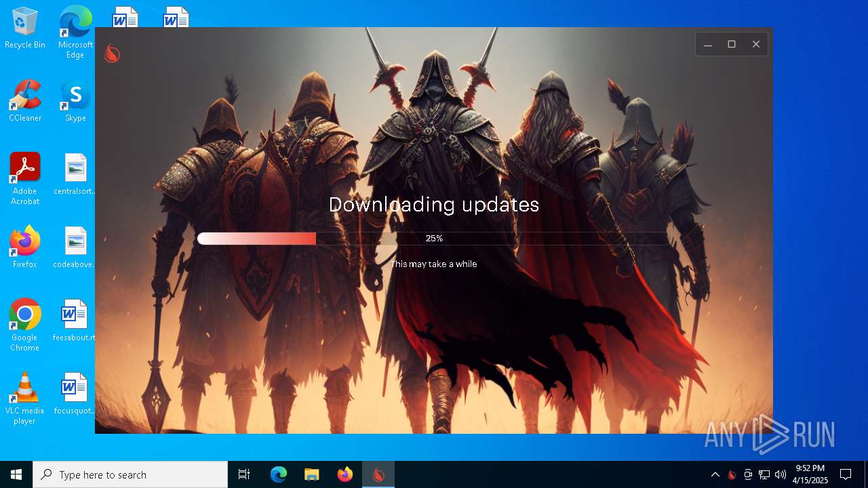Launch Firefox from the taskbar
The height and width of the screenshot is (488, 868).
[345, 474]
